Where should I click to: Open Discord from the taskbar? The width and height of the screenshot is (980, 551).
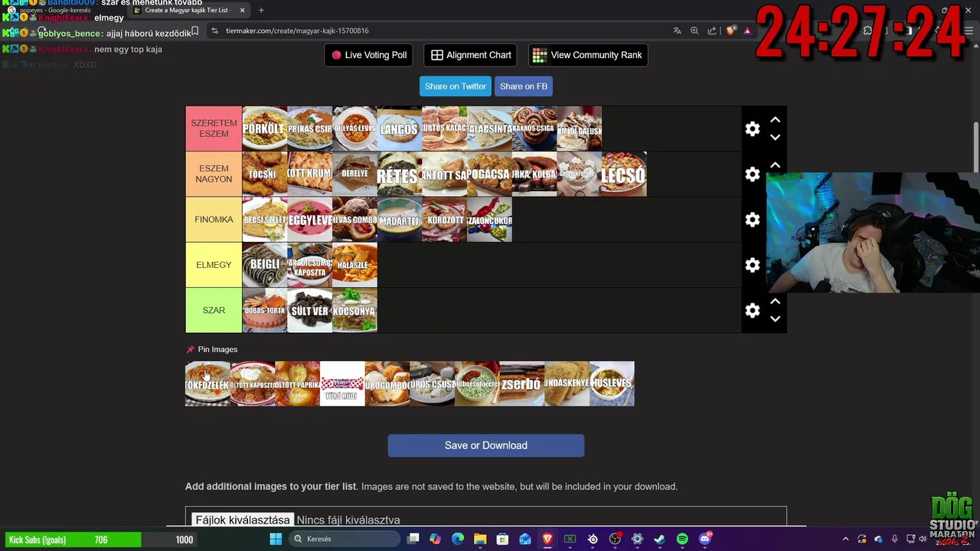point(705,539)
